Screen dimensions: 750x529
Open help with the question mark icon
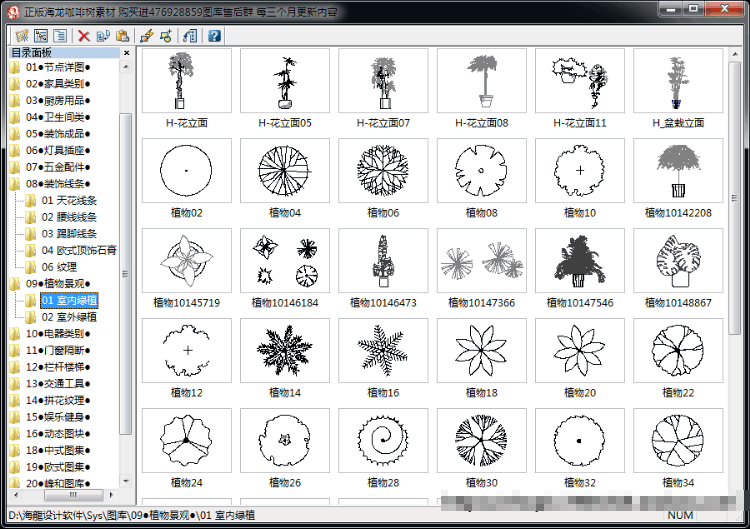click(214, 36)
